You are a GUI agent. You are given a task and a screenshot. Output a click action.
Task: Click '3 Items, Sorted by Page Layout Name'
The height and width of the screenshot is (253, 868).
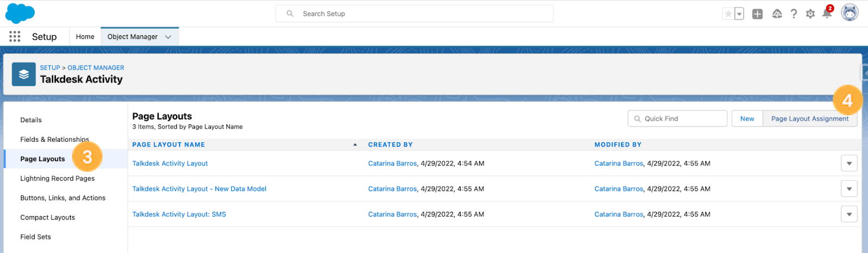click(x=188, y=127)
